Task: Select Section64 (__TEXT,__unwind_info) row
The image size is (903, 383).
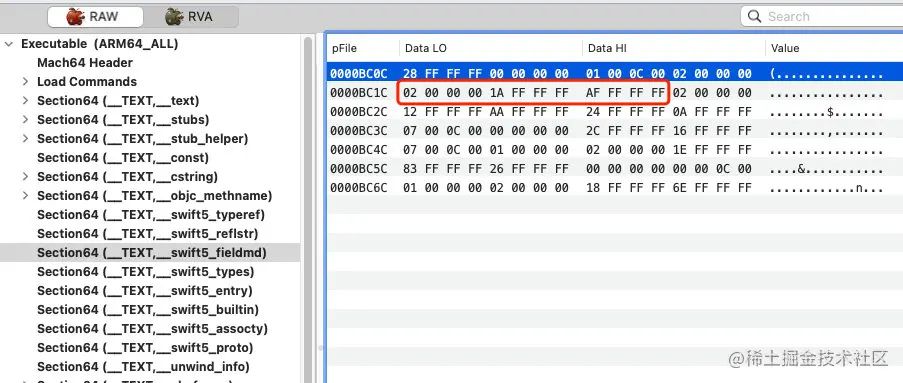Action: pos(143,367)
